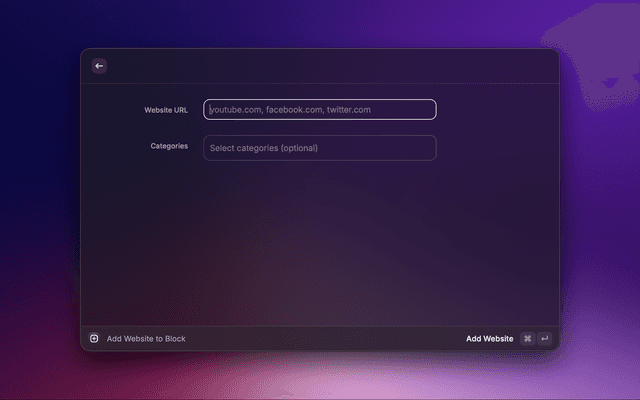The width and height of the screenshot is (640, 400).
Task: Click the Categories field label
Action: click(169, 146)
